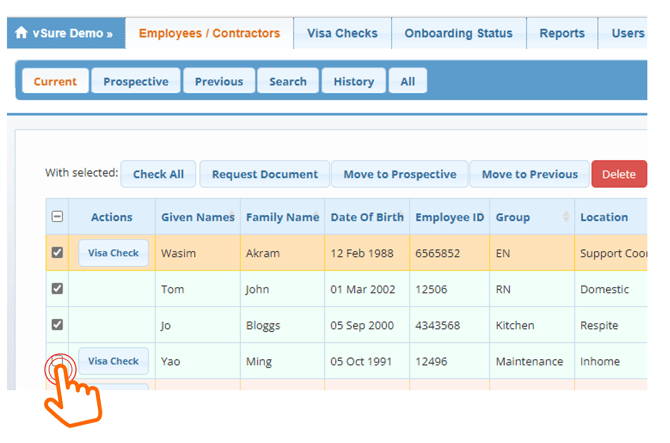Go to the Reports tab

point(561,33)
